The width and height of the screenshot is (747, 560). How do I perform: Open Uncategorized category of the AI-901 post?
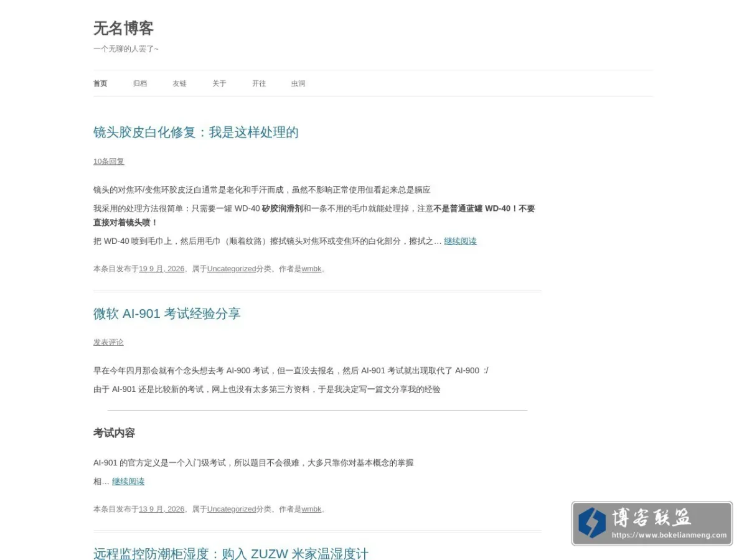point(232,509)
